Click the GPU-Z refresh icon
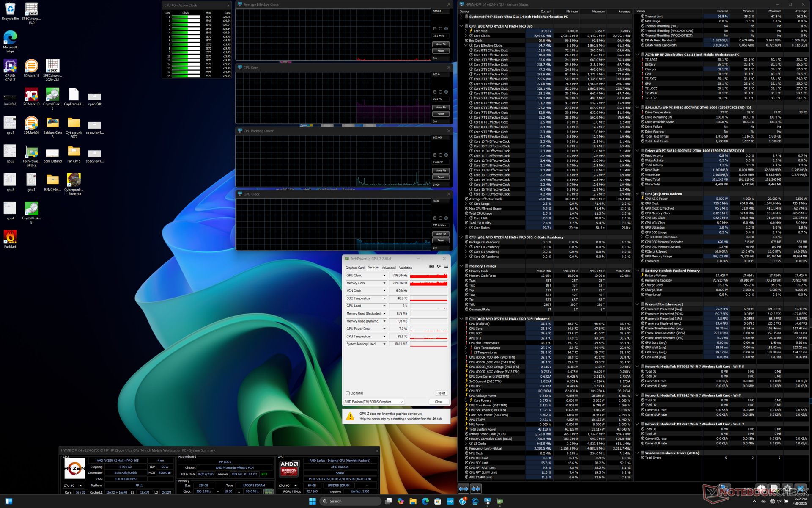Screen dimensions: 812x508 [439, 266]
